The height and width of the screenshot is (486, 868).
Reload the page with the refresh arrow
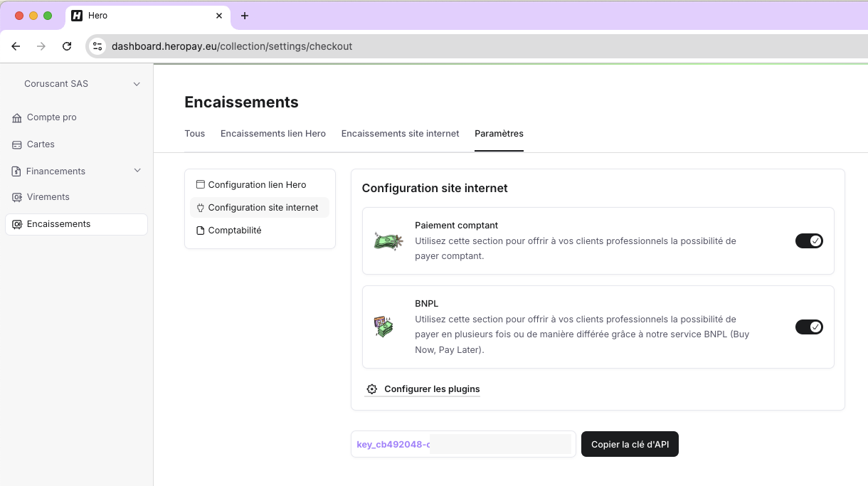(x=66, y=46)
